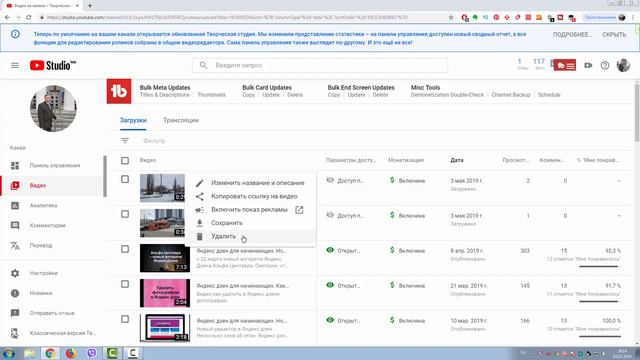The width and height of the screenshot is (640, 360).
Task: Click Отправить отзыв in sidebar
Action: tap(51, 313)
